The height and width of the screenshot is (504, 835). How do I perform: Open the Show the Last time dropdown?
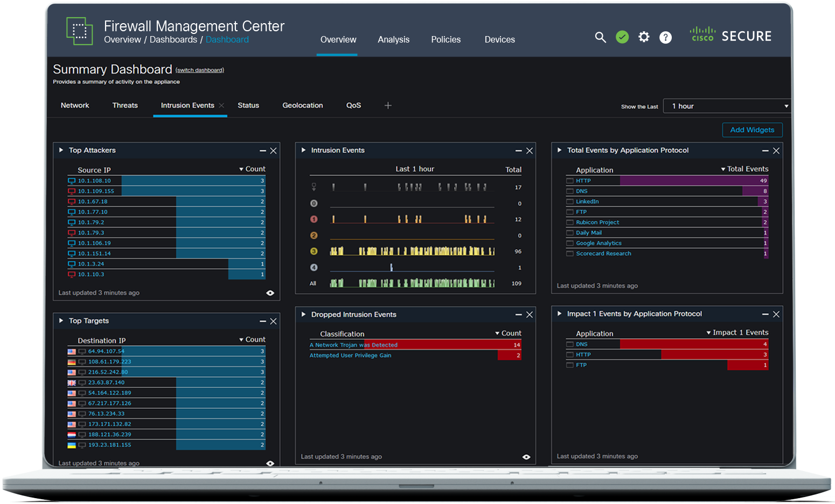point(726,106)
